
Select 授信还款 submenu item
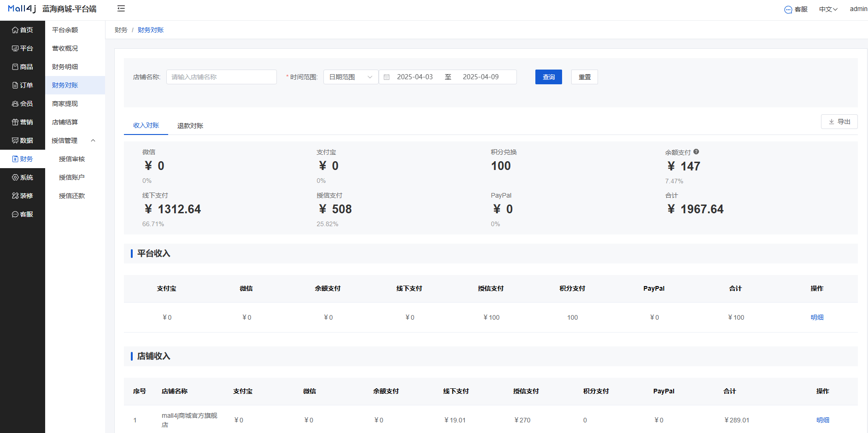[75, 196]
